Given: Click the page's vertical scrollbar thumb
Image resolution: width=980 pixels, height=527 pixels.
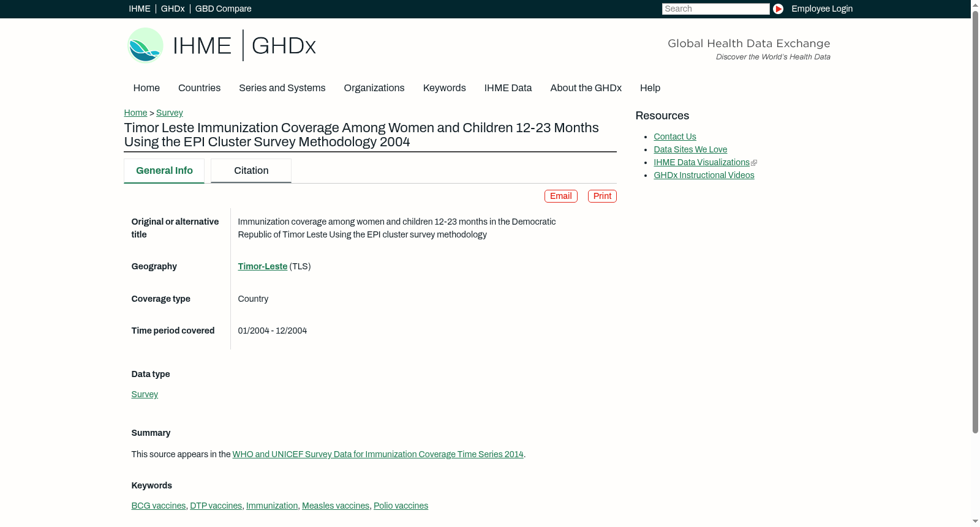Looking at the screenshot, I should [x=975, y=222].
